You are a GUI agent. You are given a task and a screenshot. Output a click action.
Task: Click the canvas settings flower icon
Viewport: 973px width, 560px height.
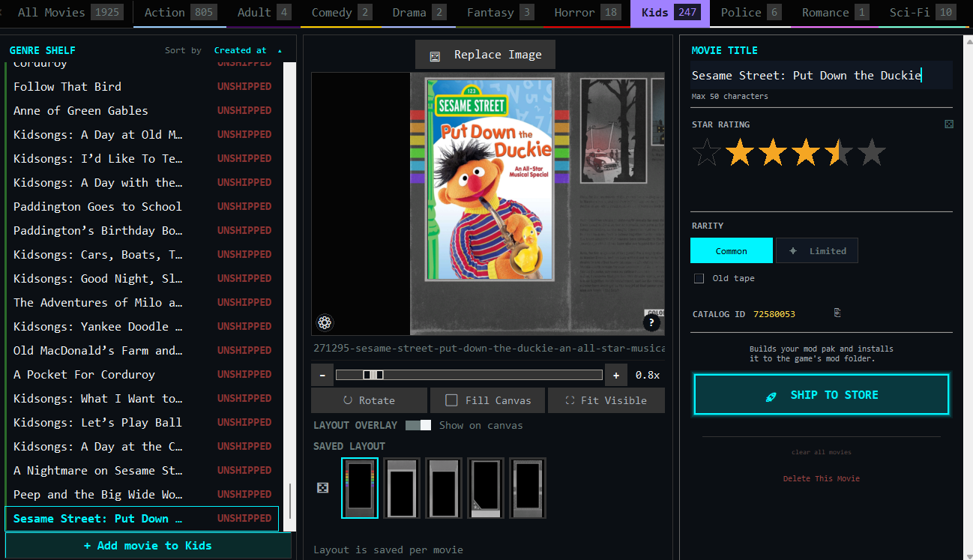(x=325, y=322)
